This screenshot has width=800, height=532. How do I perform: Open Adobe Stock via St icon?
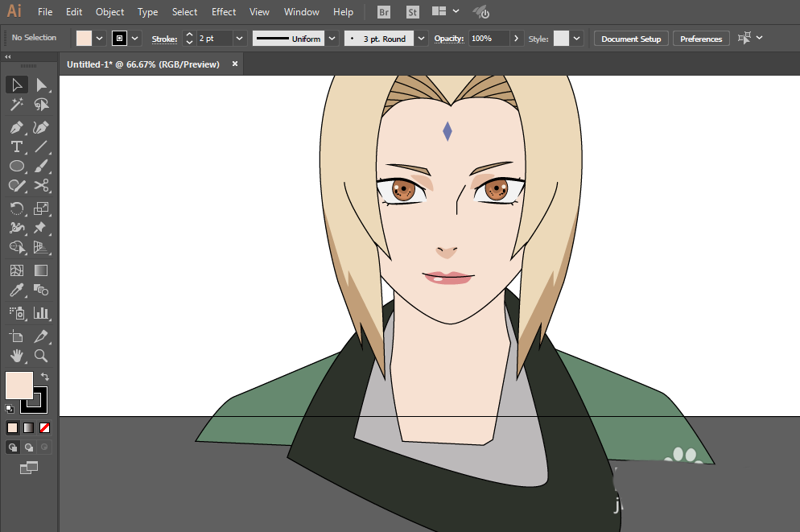tap(413, 12)
